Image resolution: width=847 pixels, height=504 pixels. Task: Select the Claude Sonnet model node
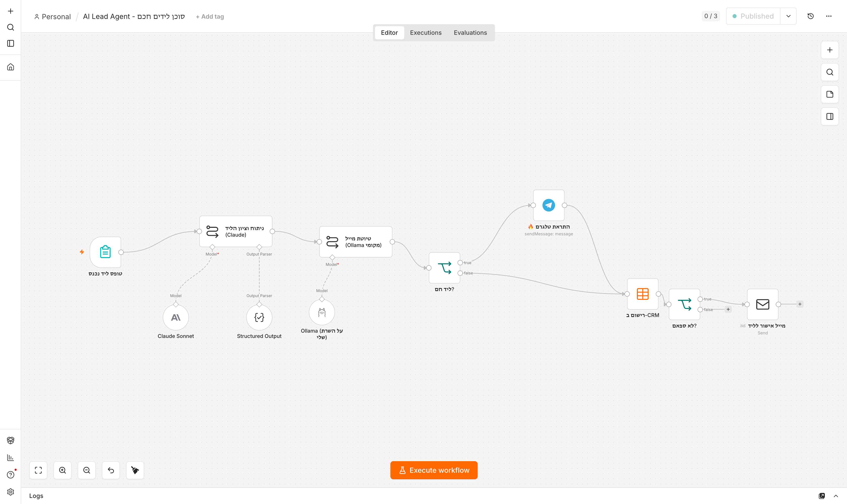pyautogui.click(x=176, y=317)
